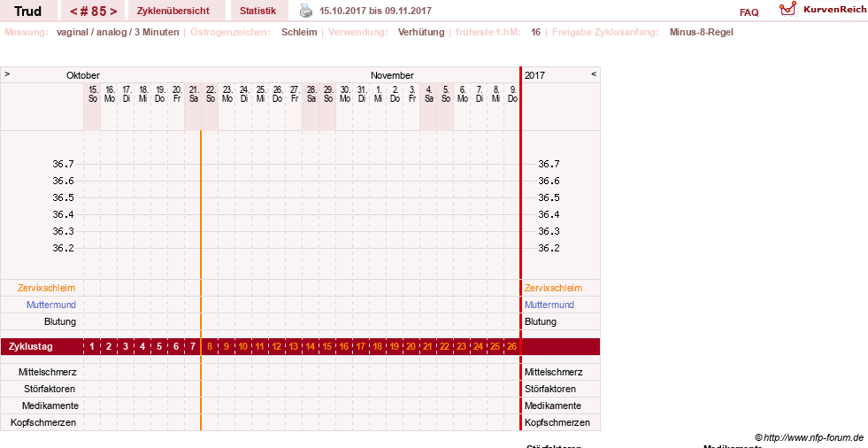
Task: Click the Oktober month label
Action: point(83,75)
